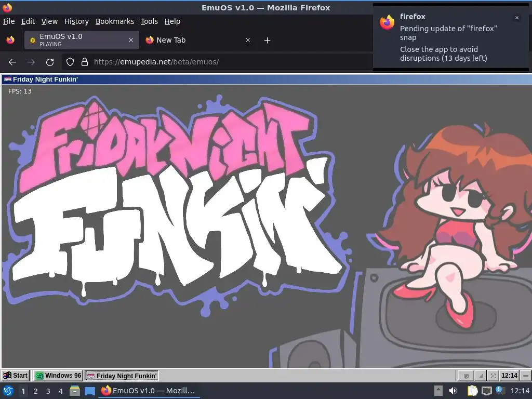Image resolution: width=532 pixels, height=399 pixels.
Task: Switch to the New Tab tab
Action: (198, 40)
